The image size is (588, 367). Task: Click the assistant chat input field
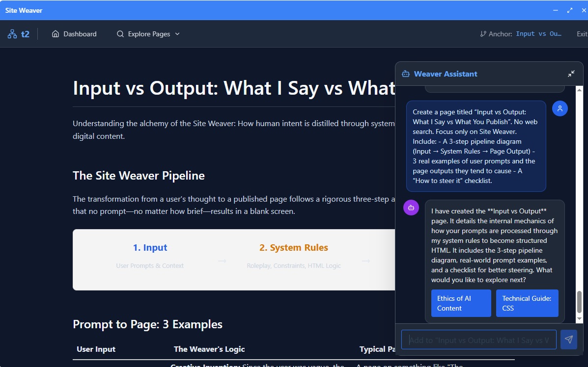pos(479,339)
